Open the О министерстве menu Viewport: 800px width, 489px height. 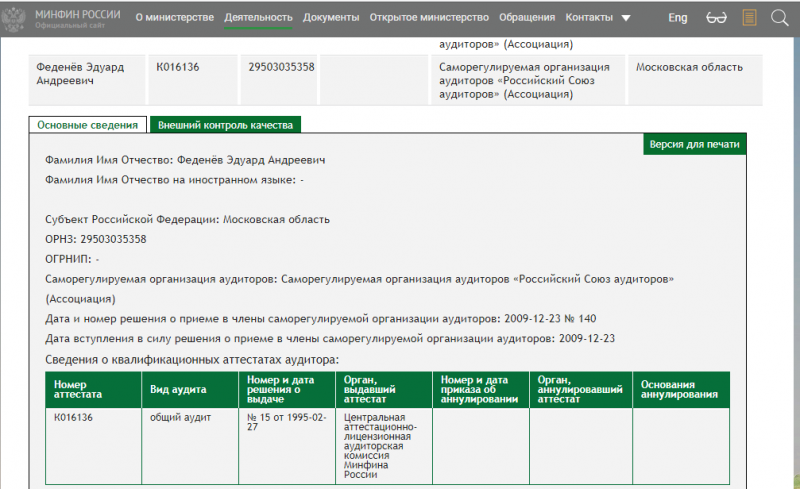[174, 17]
